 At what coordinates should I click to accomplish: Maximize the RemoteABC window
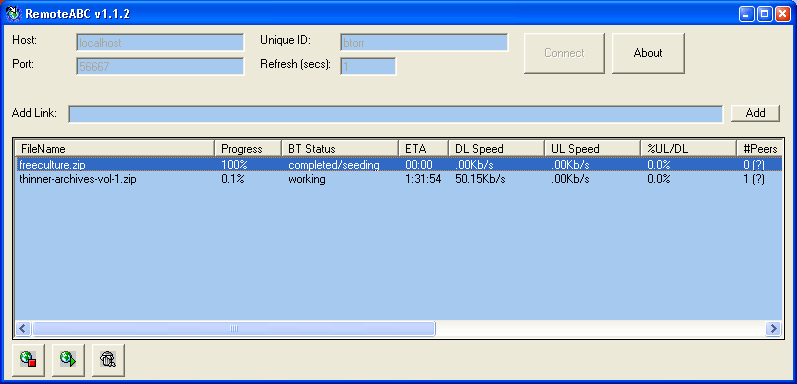coord(764,14)
